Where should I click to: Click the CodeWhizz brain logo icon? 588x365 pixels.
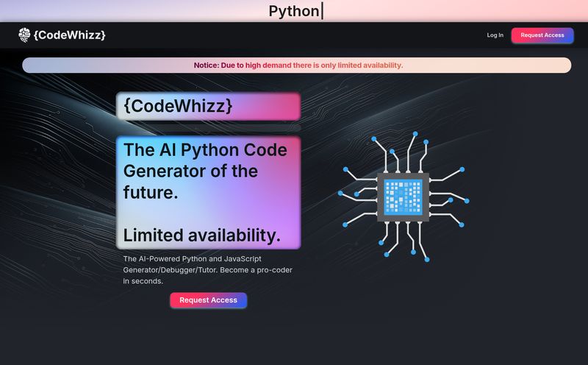(24, 35)
